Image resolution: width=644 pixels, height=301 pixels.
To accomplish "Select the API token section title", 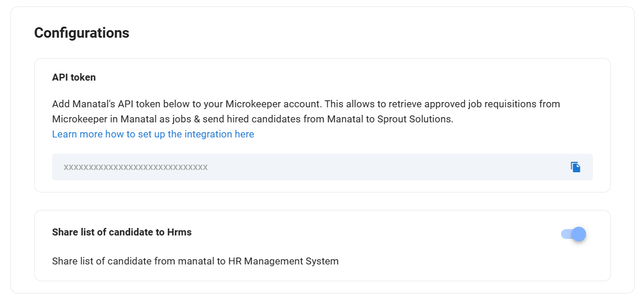I will point(74,77).
